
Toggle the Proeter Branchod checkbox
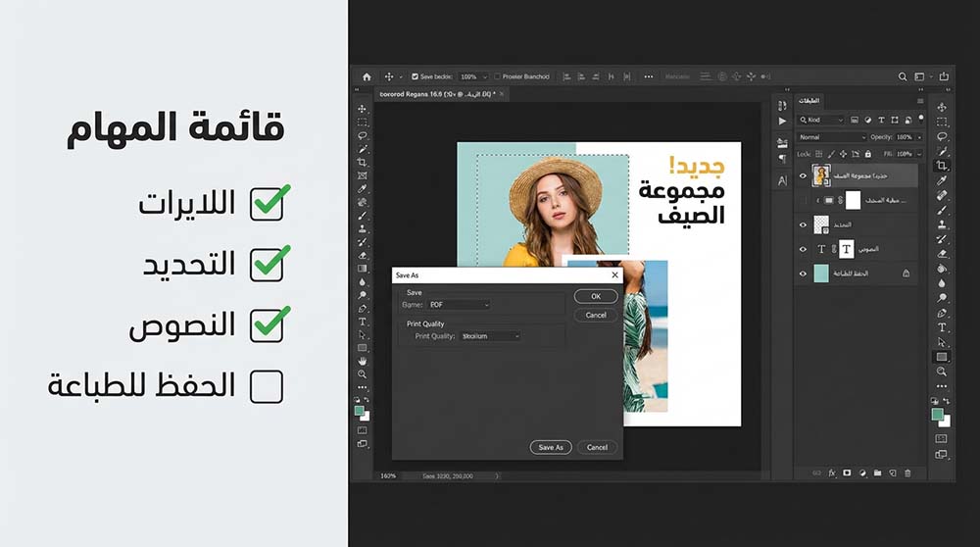tap(498, 76)
